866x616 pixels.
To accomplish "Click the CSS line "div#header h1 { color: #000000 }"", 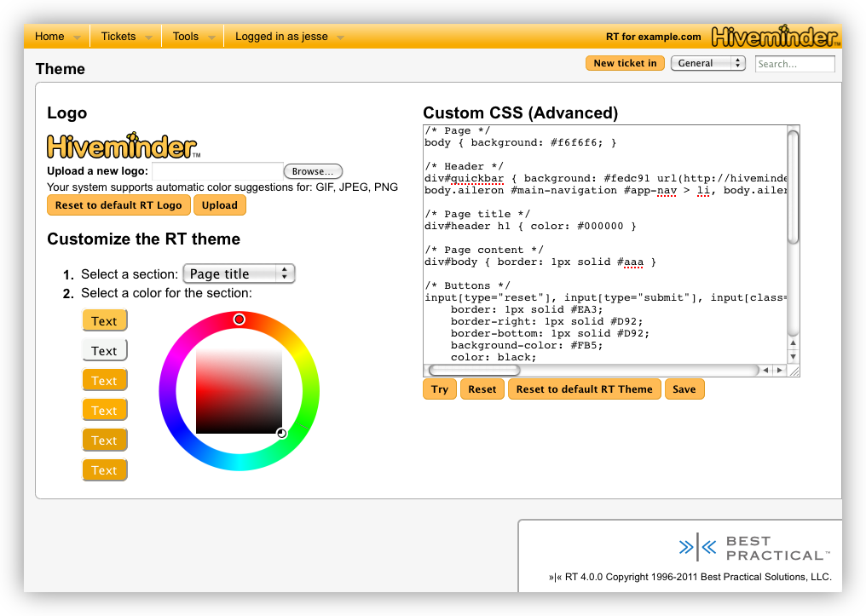I will [x=530, y=226].
